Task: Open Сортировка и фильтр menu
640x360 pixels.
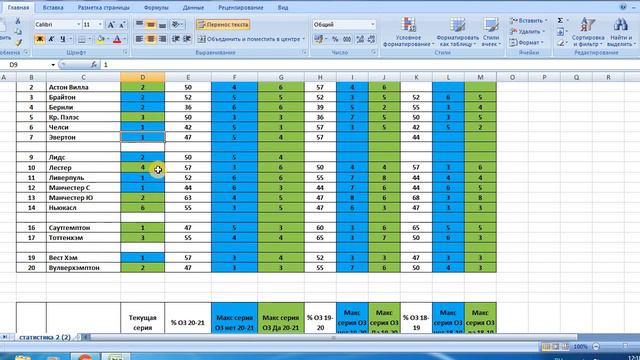Action: 588,32
